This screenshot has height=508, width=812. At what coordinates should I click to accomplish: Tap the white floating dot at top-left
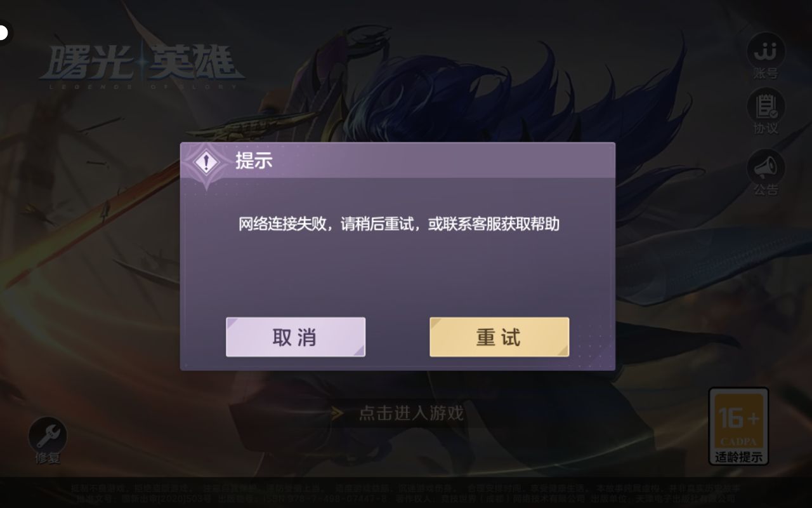[x=4, y=32]
